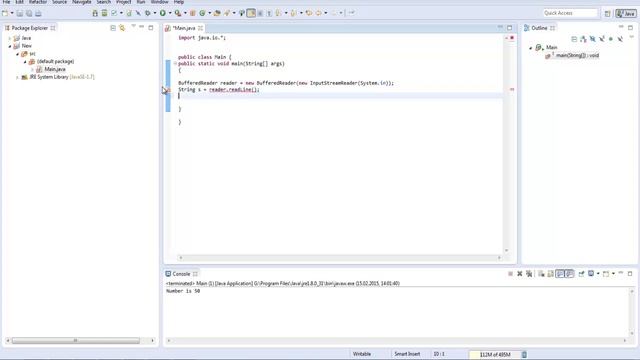640x360 pixels.
Task: Click Remove Launch X icon in Console
Action: point(520,273)
